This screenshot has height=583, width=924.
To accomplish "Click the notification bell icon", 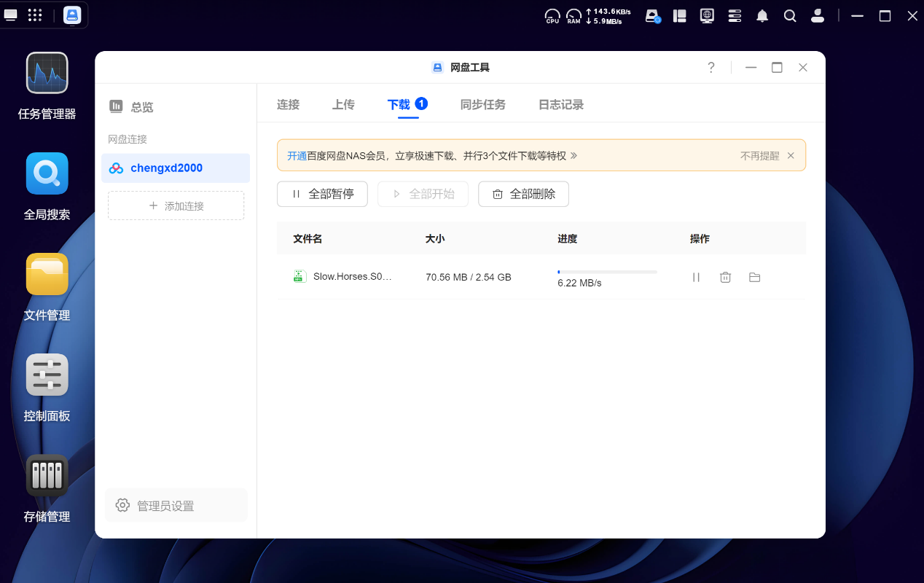I will [762, 16].
